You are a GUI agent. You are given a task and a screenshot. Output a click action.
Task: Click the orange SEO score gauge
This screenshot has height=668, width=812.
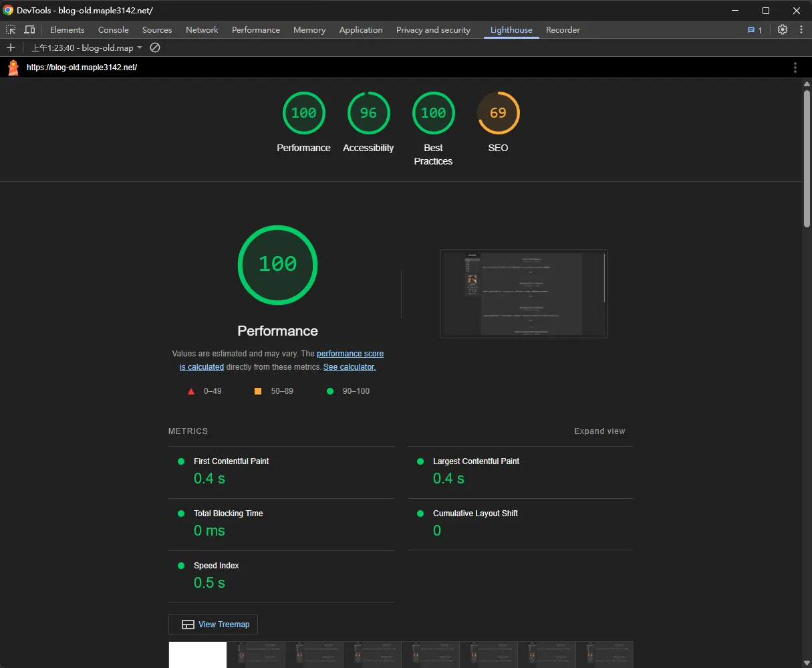(x=498, y=113)
